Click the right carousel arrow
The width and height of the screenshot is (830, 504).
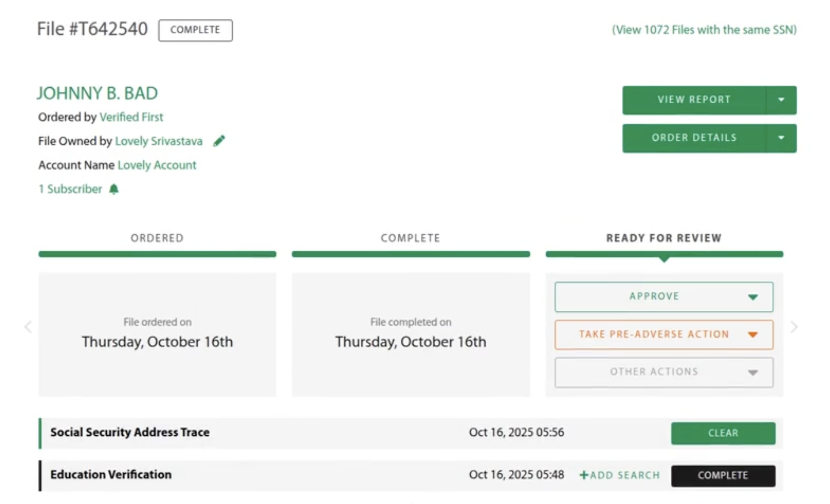pyautogui.click(x=794, y=327)
